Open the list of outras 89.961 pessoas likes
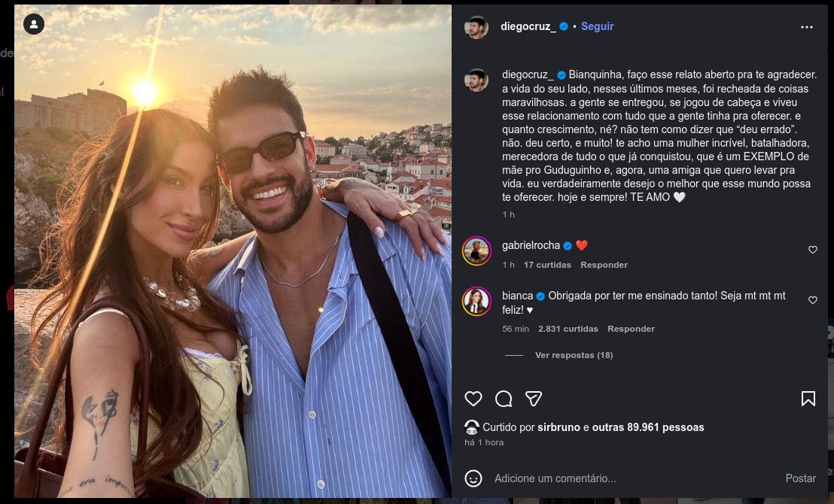Image resolution: width=834 pixels, height=504 pixels. click(x=648, y=427)
